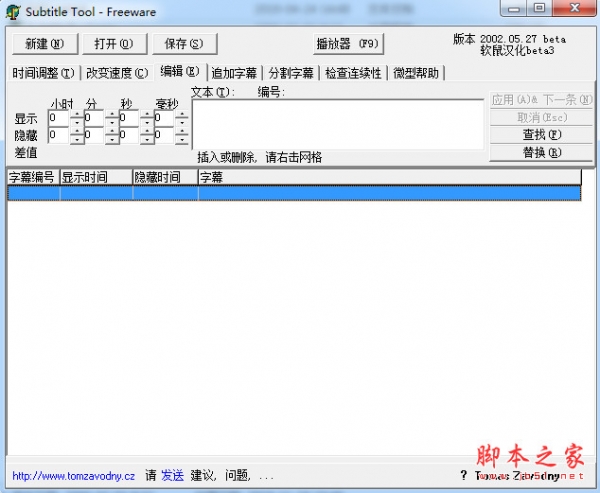Switch to the 检查连续性 tab

(x=353, y=73)
